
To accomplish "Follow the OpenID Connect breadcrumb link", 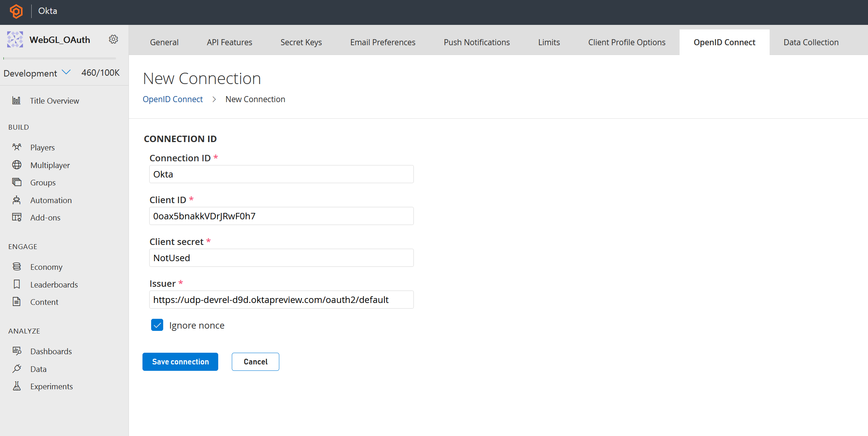I will tap(173, 99).
